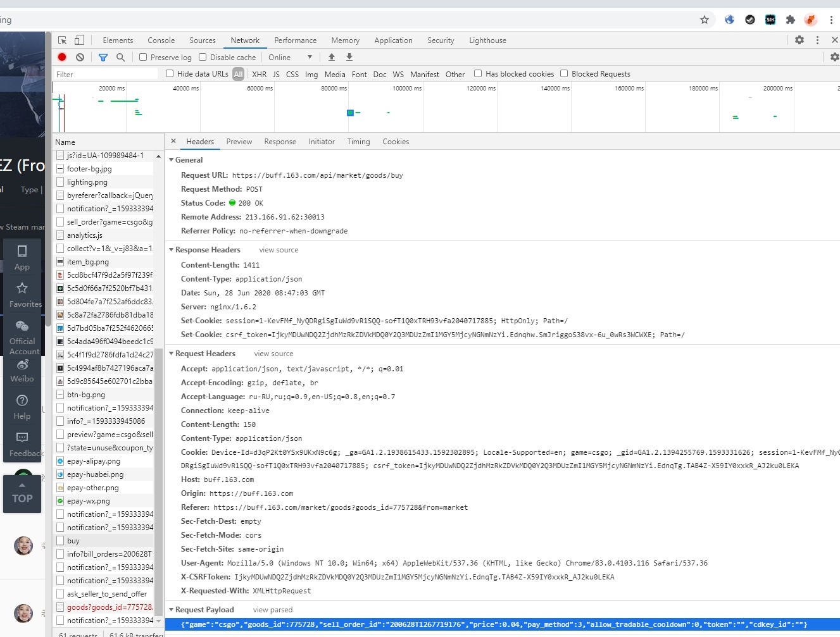Click the TOP button on page
The image size is (840, 637).
click(x=22, y=493)
